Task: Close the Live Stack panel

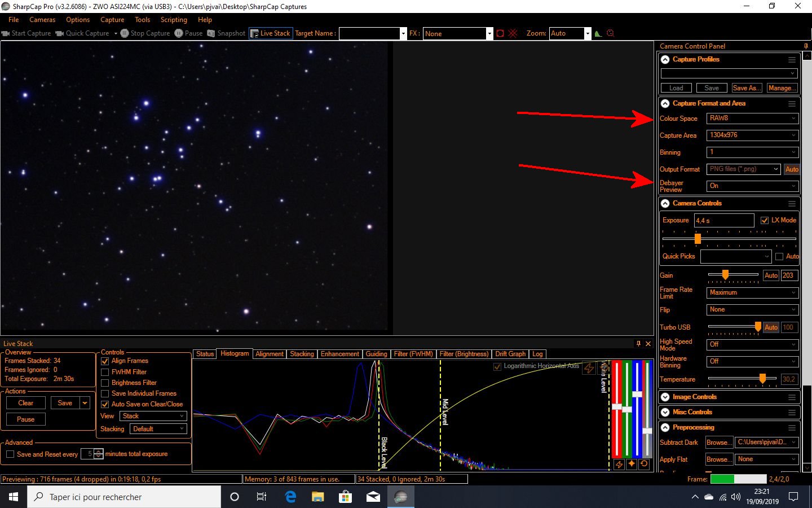Action: click(x=648, y=343)
